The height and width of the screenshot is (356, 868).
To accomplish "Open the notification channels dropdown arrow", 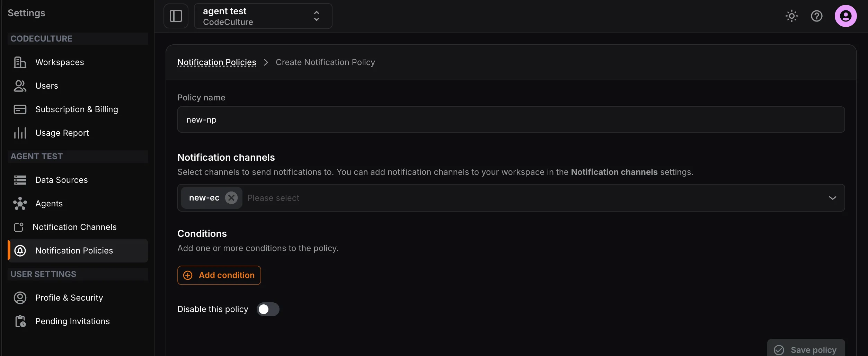I will coord(832,198).
